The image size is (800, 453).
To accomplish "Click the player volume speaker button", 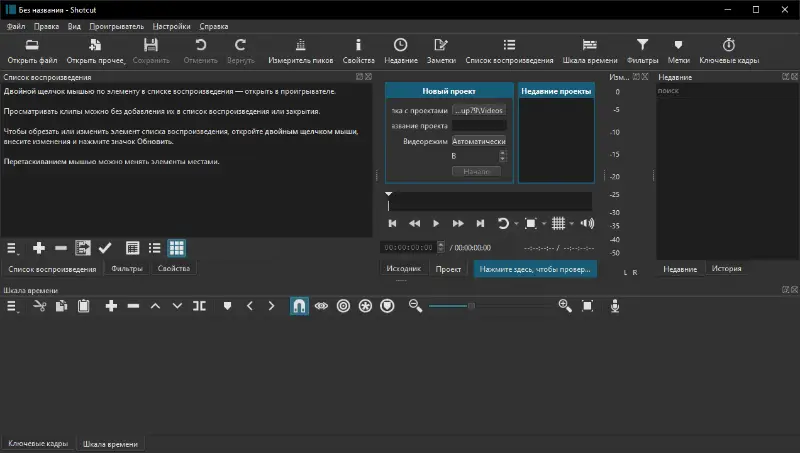I will (587, 223).
